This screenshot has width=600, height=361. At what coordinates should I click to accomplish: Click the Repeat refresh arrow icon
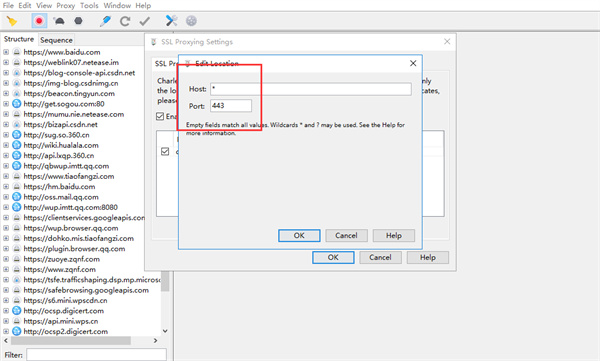(x=125, y=21)
